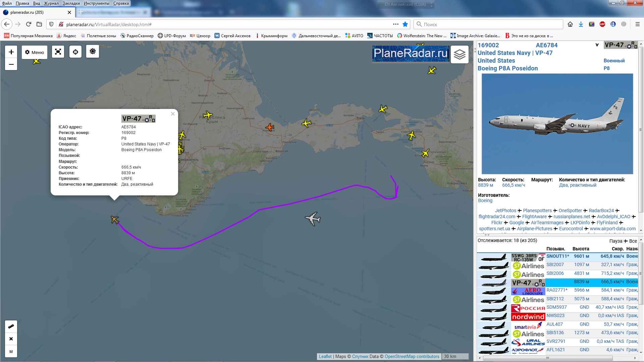
Task: Toggle map brightness sun icon
Action: [93, 52]
